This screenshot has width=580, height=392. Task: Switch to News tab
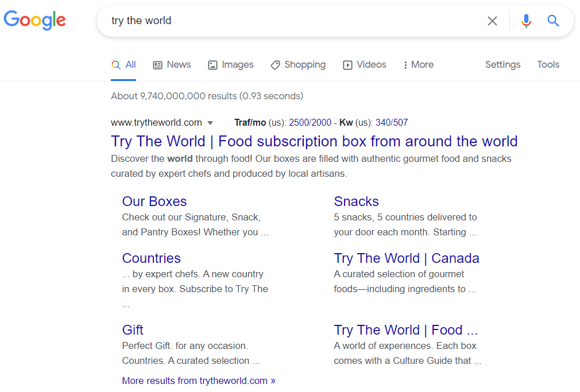pos(172,65)
